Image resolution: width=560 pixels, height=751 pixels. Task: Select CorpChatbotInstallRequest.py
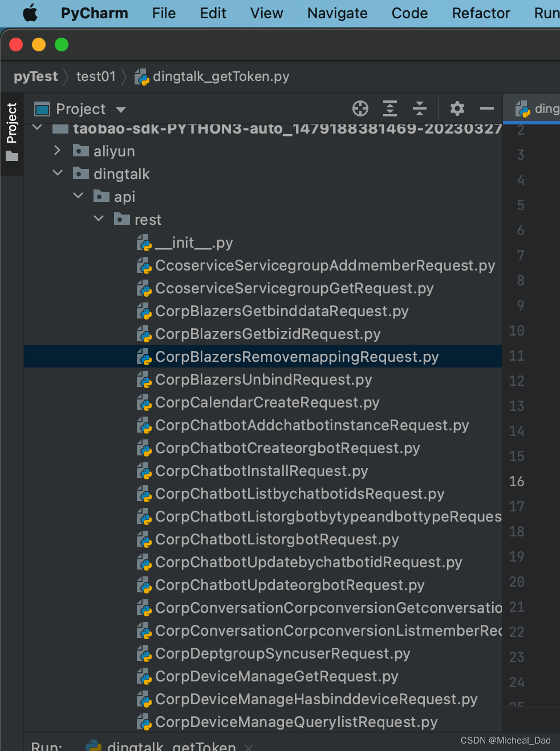262,471
